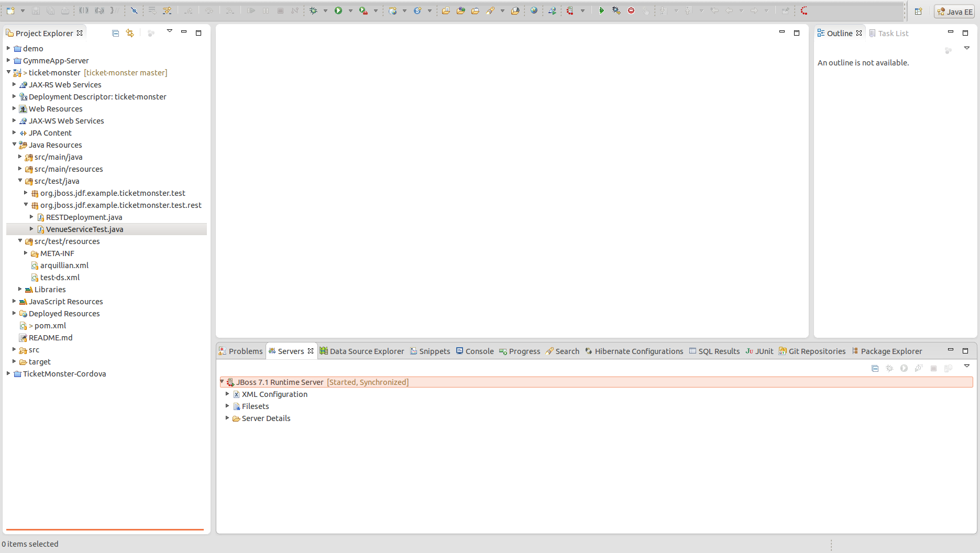Open the Run launch dropdown arrow

(x=350, y=10)
